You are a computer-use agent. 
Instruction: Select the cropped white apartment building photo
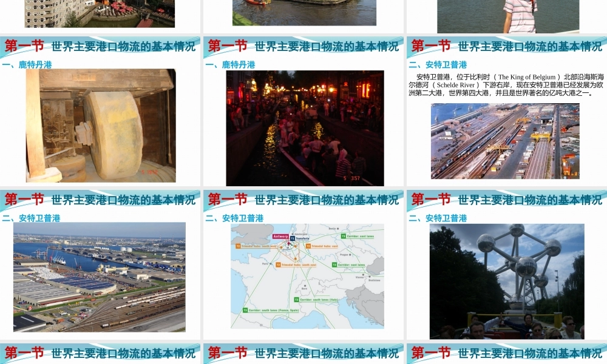[x=100, y=13]
